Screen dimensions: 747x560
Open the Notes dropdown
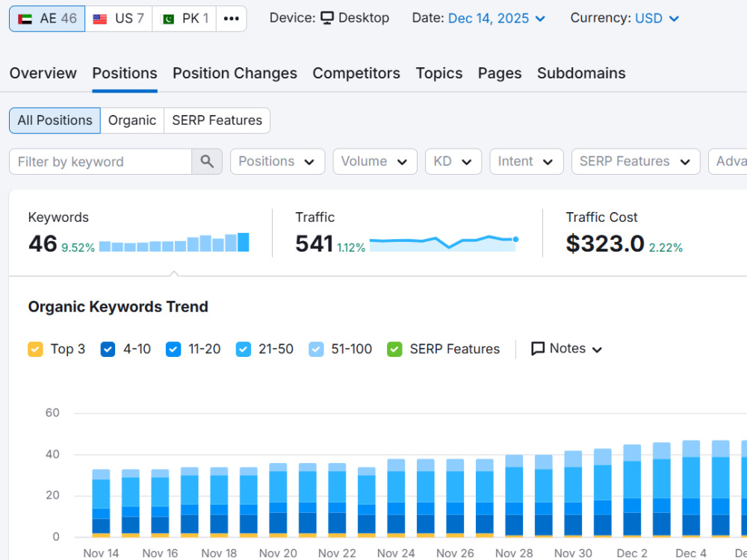coord(566,349)
